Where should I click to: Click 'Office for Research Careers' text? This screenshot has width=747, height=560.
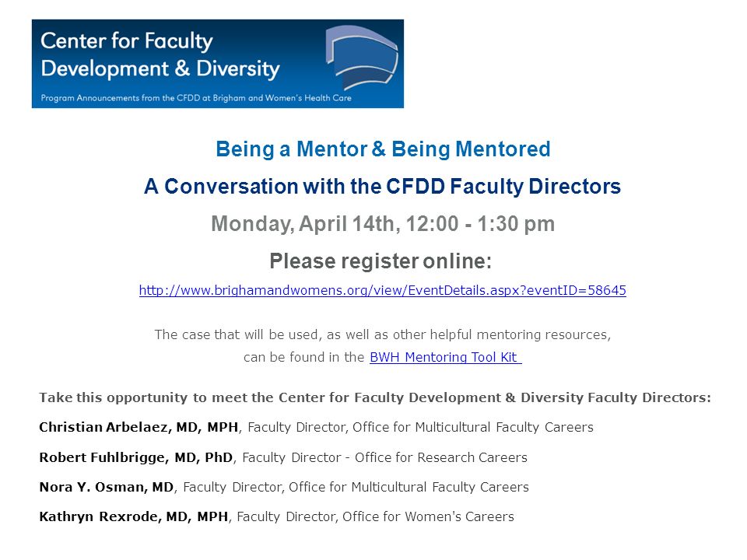coord(441,457)
